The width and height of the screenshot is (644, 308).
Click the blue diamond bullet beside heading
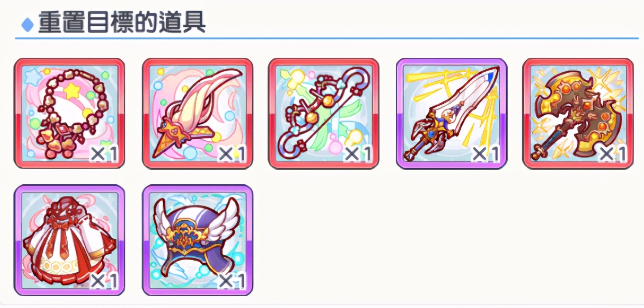(28, 24)
